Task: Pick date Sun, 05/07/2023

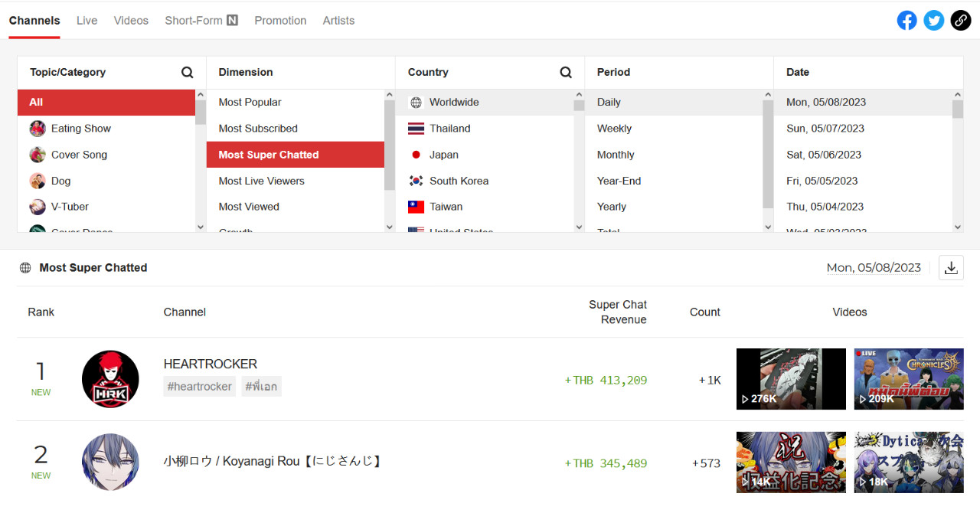Action: 863,129
